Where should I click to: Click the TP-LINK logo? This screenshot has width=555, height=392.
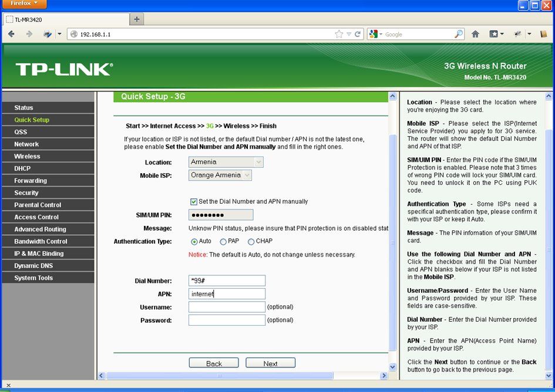click(64, 69)
